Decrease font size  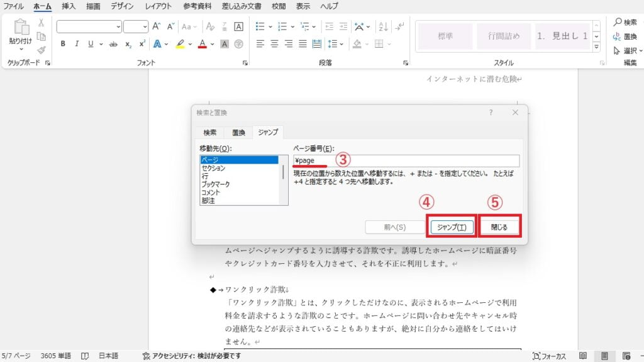(x=171, y=26)
